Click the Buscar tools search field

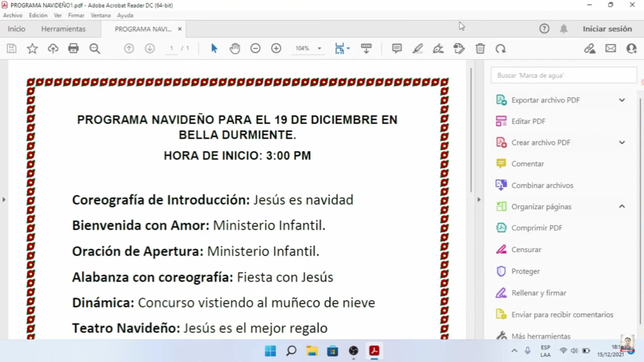[563, 75]
